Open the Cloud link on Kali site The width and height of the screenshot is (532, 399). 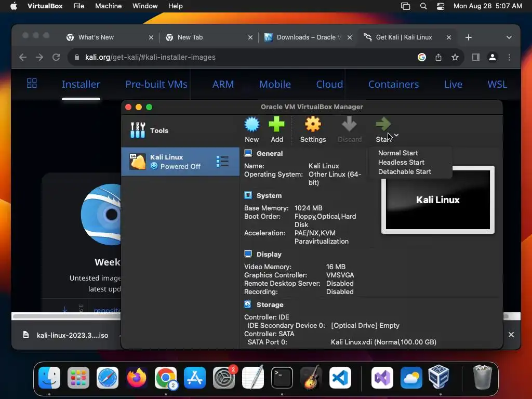[329, 84]
